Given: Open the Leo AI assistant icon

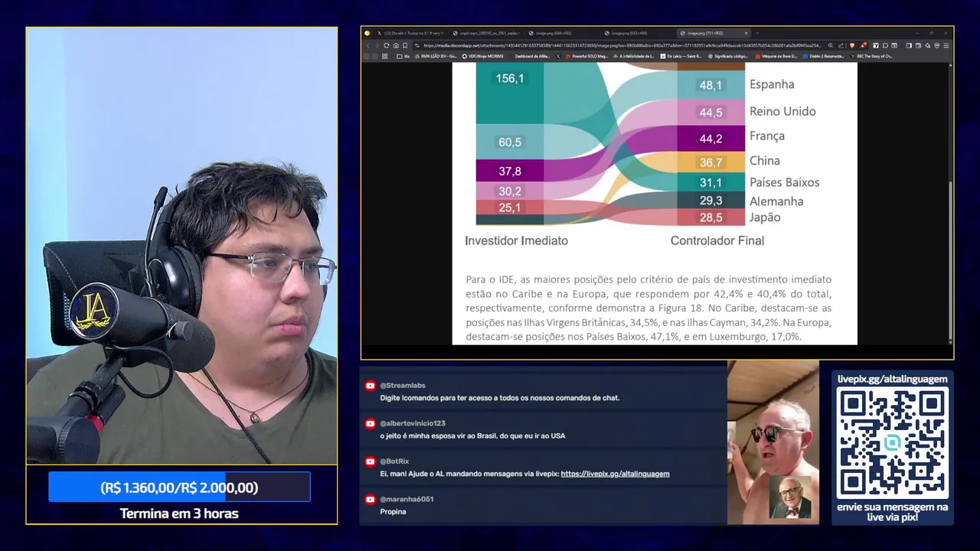Looking at the screenshot, I should point(928,45).
